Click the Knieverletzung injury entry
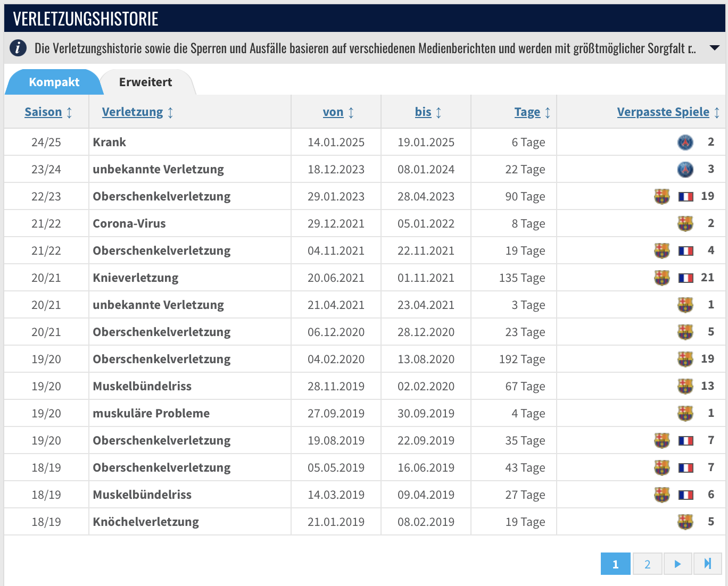728x586 pixels. point(136,278)
